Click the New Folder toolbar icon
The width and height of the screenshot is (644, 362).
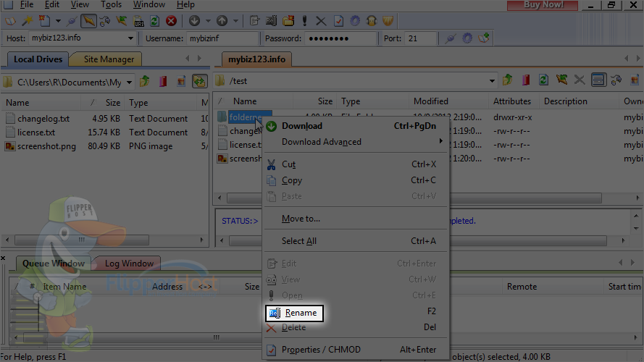click(x=288, y=20)
